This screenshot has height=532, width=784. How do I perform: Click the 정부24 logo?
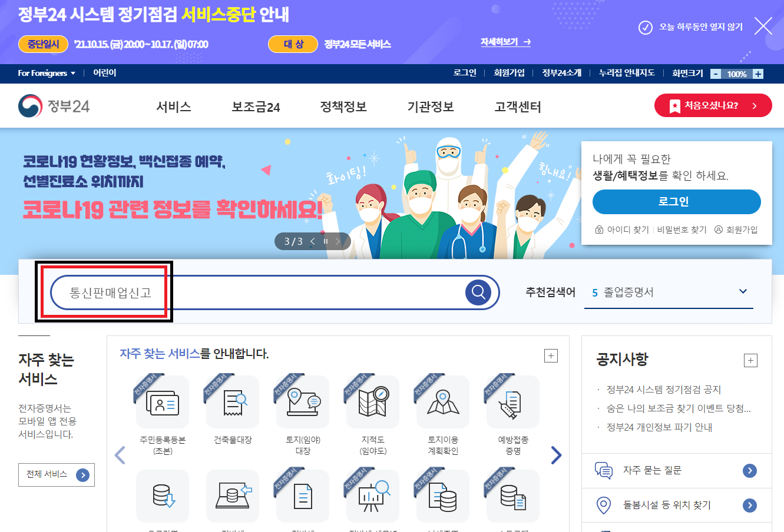point(54,107)
